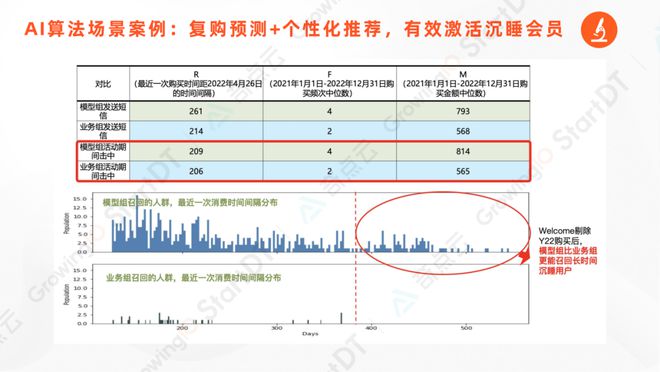Click the 'Days' x-axis label

(x=310, y=334)
